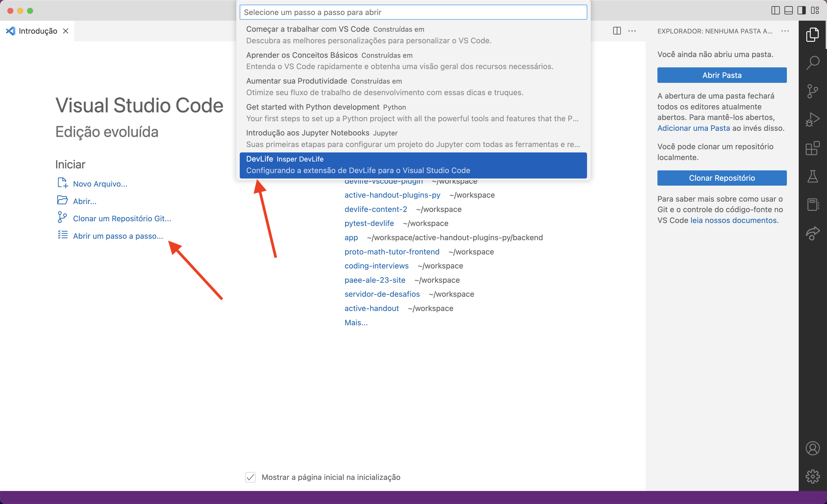The width and height of the screenshot is (827, 504).
Task: Open the Explorer view in the activity bar
Action: point(813,35)
